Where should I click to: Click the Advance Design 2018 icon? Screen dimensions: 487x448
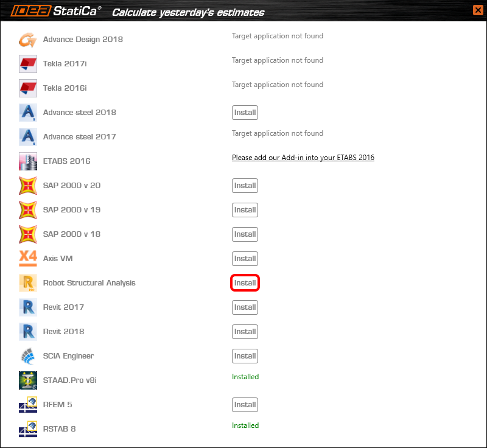27,40
